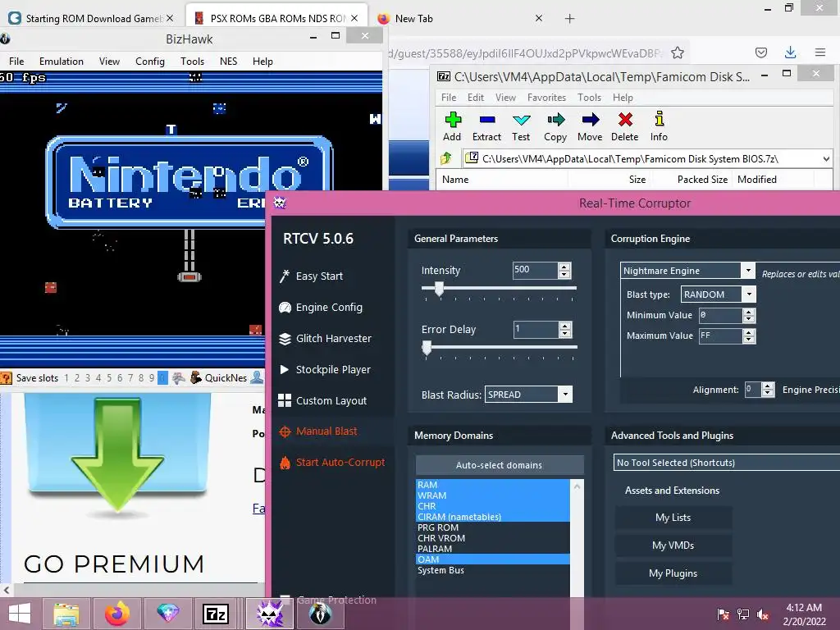Switch to PSX ROMs GBA ROMs browser tab
This screenshot has height=630, width=840.
[277, 18]
